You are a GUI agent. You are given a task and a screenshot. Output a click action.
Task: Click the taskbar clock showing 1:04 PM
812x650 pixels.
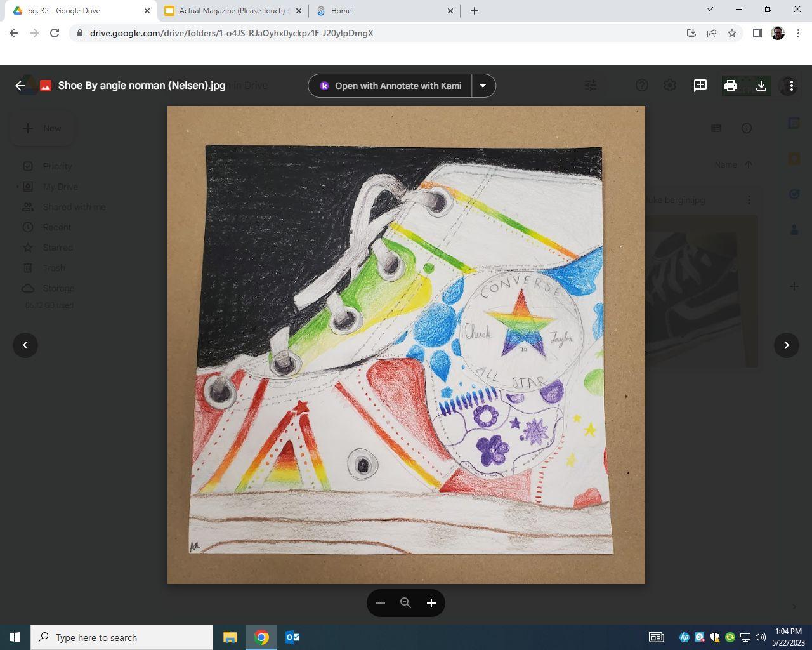[788, 637]
